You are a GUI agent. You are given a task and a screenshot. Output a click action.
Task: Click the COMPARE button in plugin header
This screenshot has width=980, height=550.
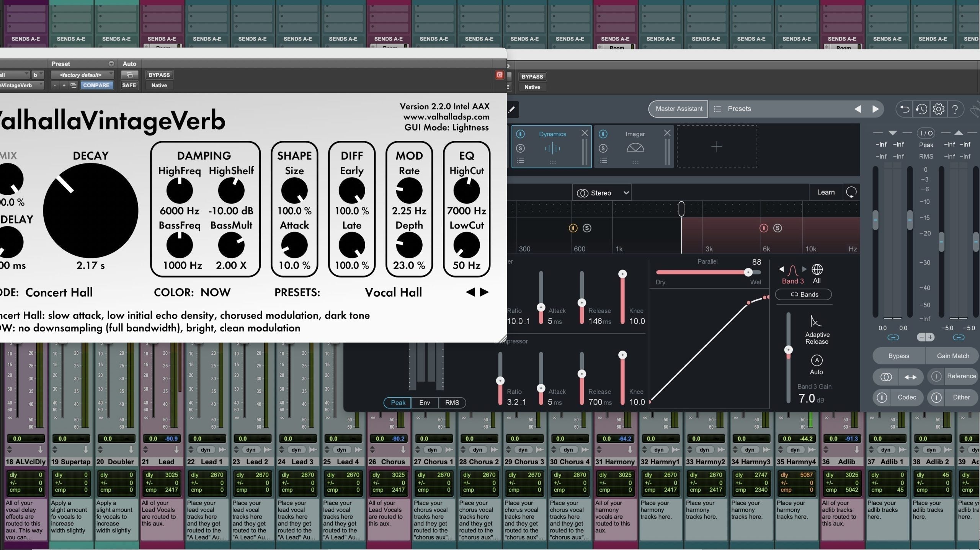pyautogui.click(x=96, y=85)
